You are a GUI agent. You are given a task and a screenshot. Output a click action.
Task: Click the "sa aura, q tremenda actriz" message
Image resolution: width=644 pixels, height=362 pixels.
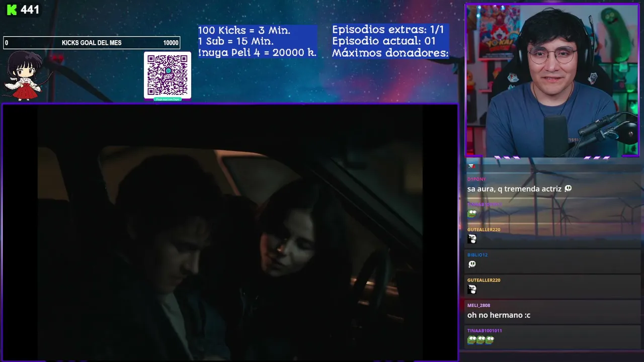pyautogui.click(x=514, y=189)
